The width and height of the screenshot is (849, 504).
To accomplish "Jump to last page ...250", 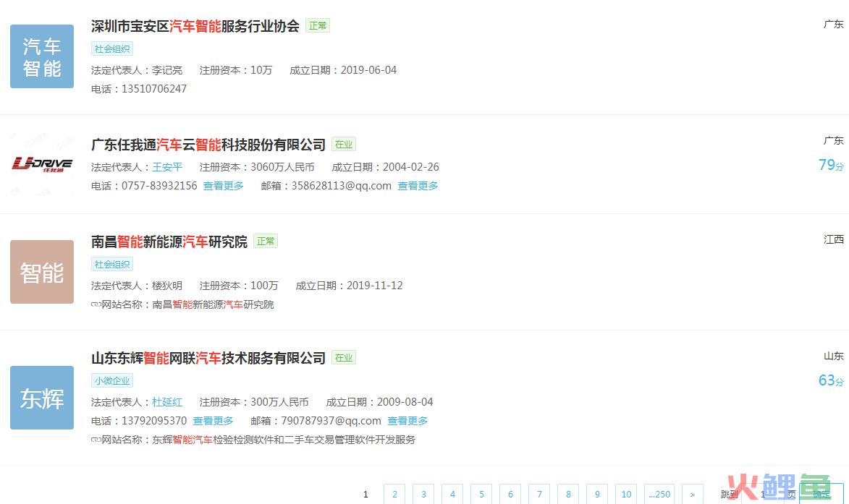I will click(x=659, y=495).
